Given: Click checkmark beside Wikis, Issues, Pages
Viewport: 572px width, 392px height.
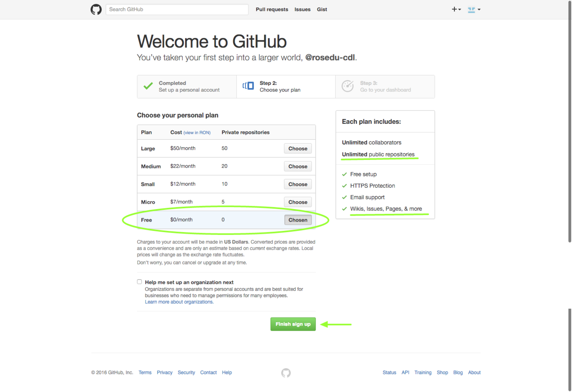Looking at the screenshot, I should tap(344, 209).
